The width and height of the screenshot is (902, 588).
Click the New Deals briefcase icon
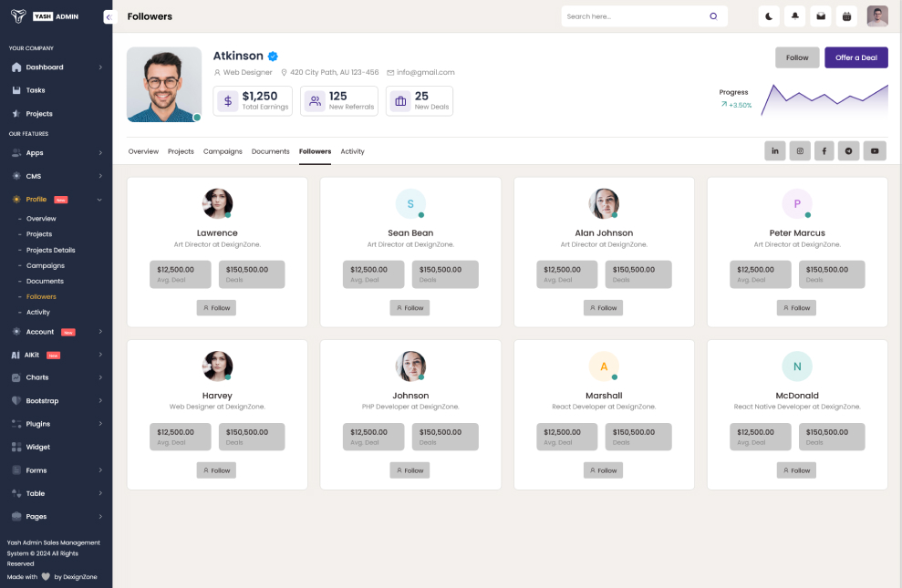[x=400, y=101]
